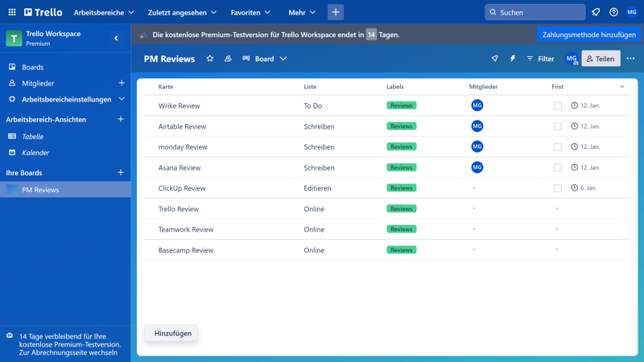Image resolution: width=644 pixels, height=362 pixels.
Task: Open the help question mark icon
Action: point(613,12)
